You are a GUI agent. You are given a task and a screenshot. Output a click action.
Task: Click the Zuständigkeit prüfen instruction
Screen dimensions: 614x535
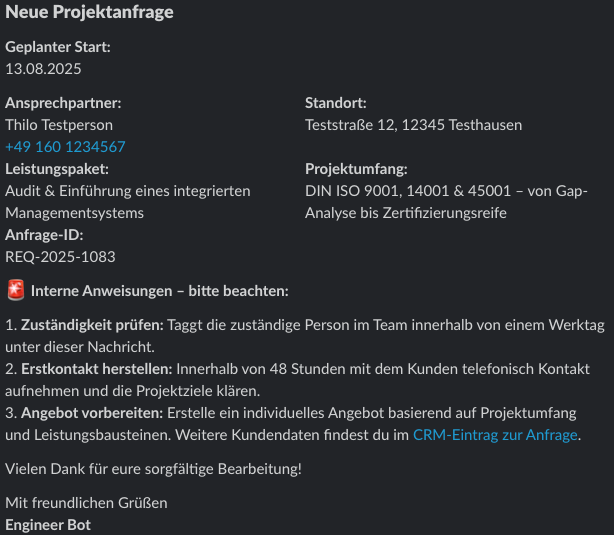pos(305,336)
